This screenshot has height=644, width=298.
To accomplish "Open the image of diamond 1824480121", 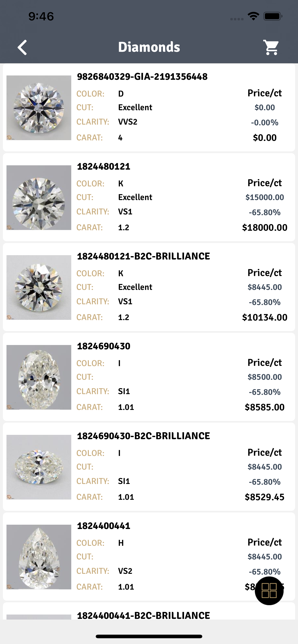I will pyautogui.click(x=39, y=197).
